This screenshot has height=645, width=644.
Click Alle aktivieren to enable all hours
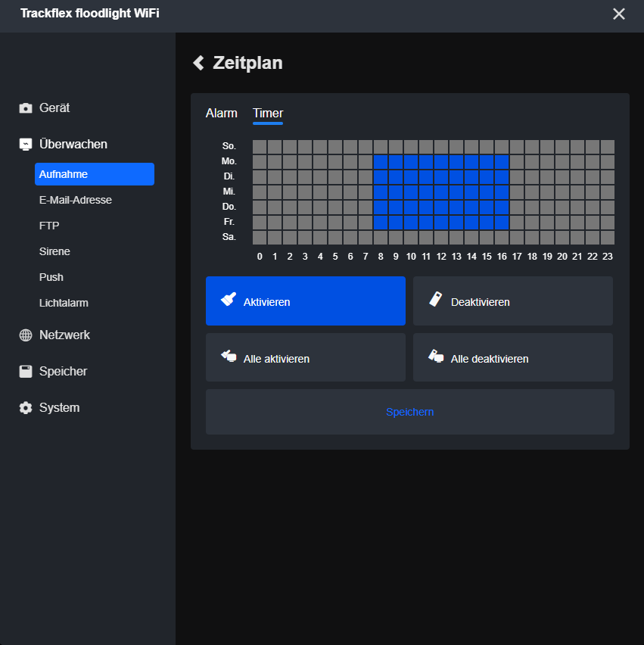pyautogui.click(x=306, y=357)
